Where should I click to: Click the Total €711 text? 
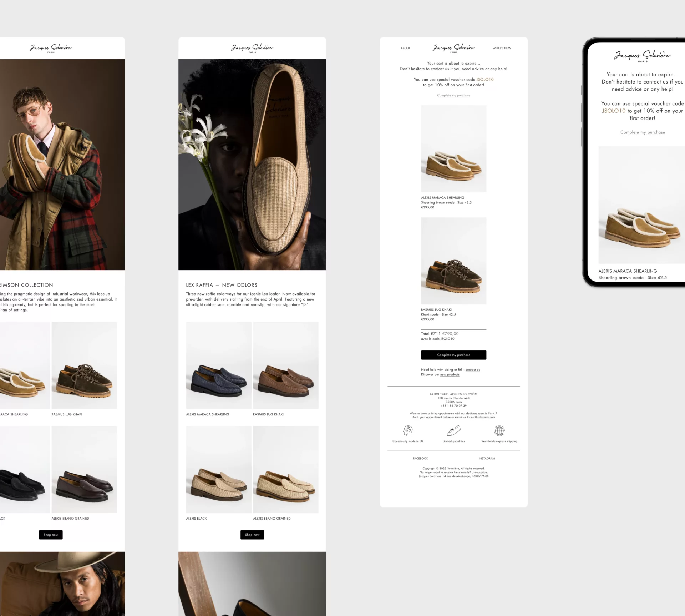point(431,334)
